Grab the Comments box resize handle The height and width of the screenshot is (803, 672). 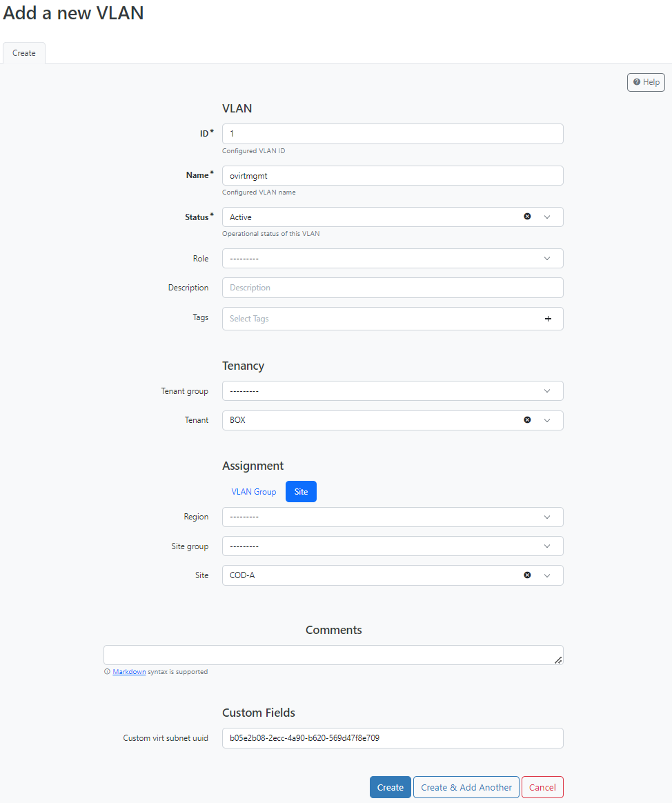click(x=558, y=660)
